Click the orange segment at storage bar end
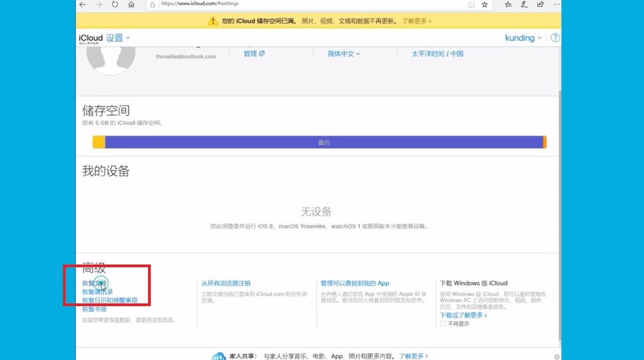 click(x=545, y=142)
